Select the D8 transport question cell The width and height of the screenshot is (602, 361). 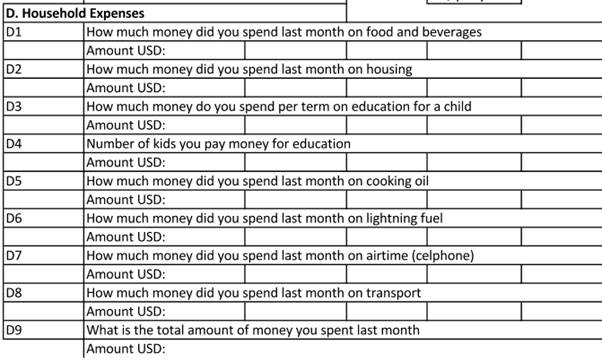tap(342, 293)
